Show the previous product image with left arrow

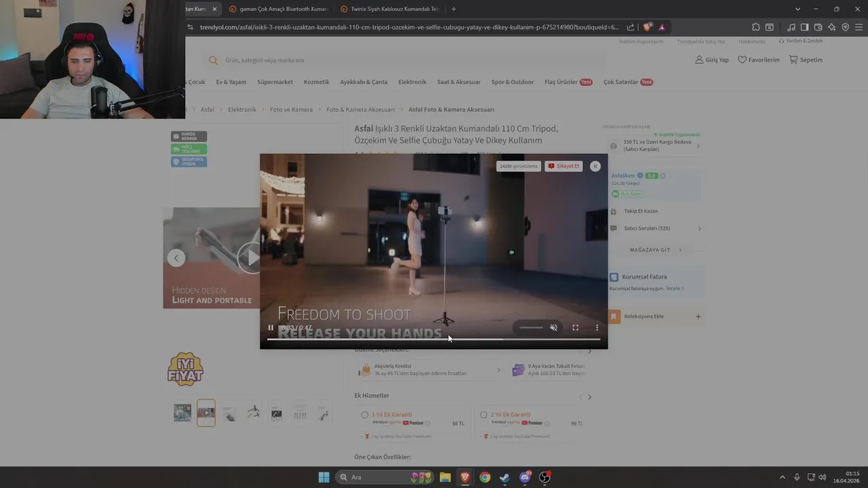click(176, 258)
